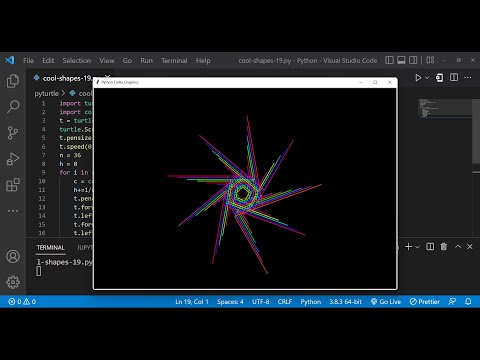Screen dimensions: 480x360
Task: Show additional views via the ellipsis in the activity bar
Action: (x=13, y=211)
